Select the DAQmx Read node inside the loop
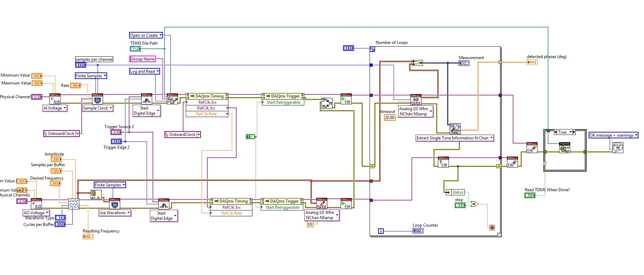644x275 pixels. pos(416,100)
